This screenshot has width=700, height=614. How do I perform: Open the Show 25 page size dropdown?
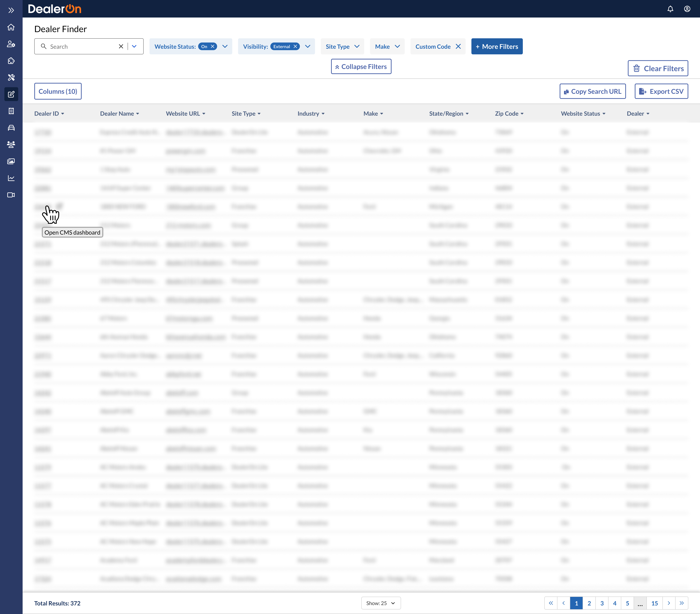pyautogui.click(x=381, y=603)
